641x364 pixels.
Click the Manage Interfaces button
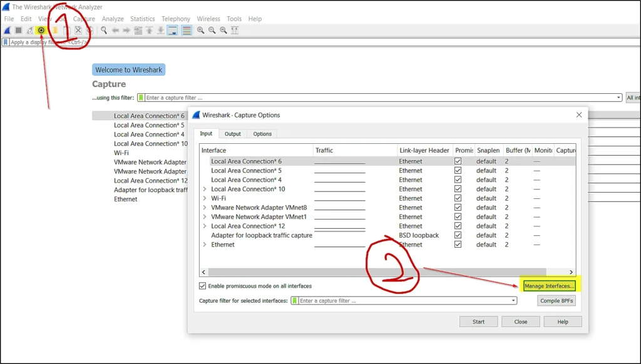(x=550, y=286)
